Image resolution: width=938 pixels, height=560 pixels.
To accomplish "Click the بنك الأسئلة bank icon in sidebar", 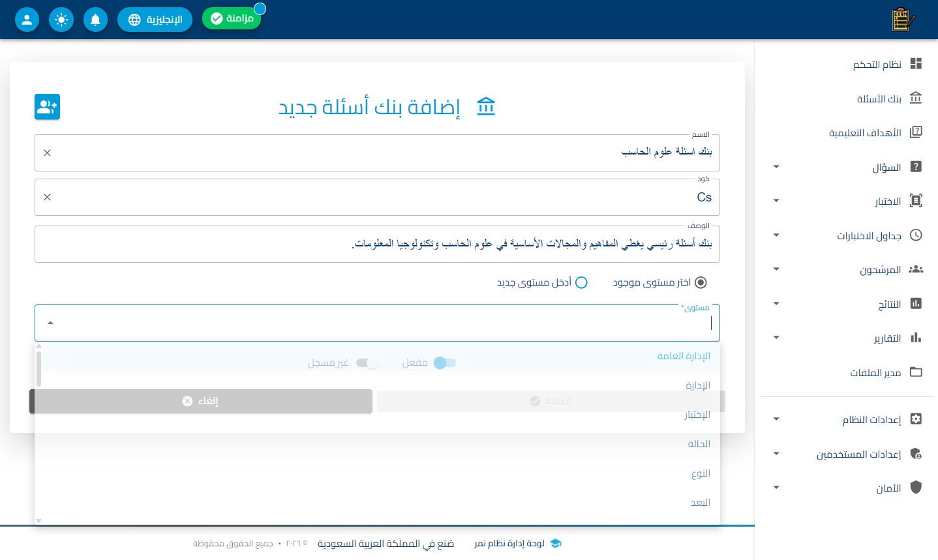I will click(916, 98).
